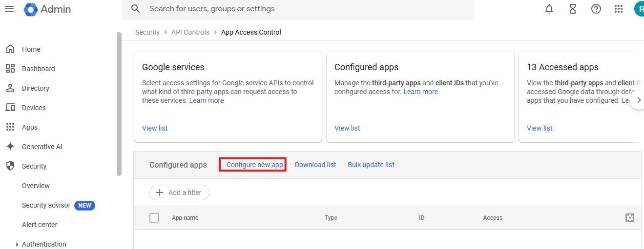Click View list under Configured apps card
This screenshot has width=644, height=249.
347,128
